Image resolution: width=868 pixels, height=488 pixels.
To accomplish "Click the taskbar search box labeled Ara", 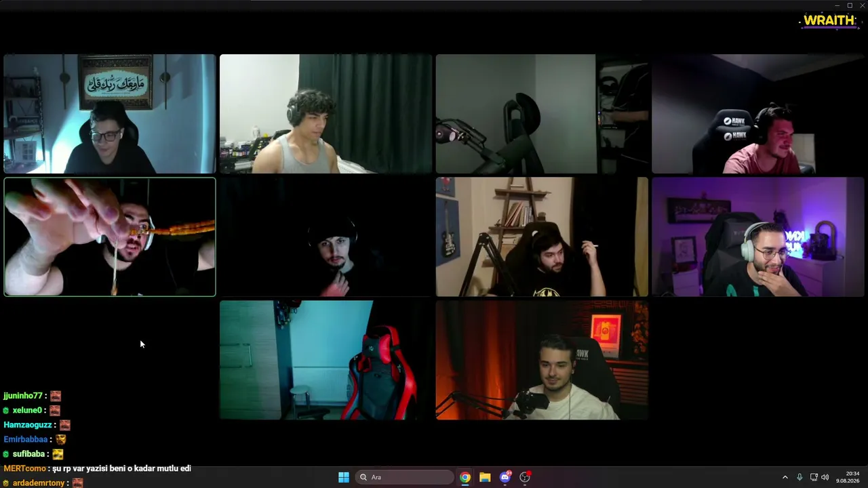I will coord(404,477).
